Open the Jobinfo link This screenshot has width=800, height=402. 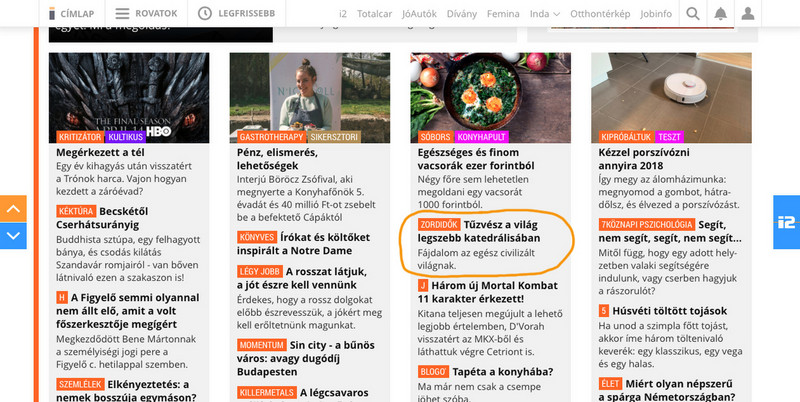(656, 14)
